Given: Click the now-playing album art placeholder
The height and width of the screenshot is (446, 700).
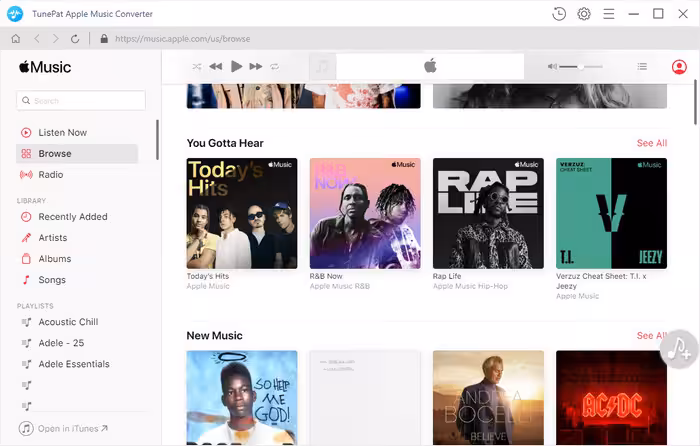Looking at the screenshot, I should 322,67.
